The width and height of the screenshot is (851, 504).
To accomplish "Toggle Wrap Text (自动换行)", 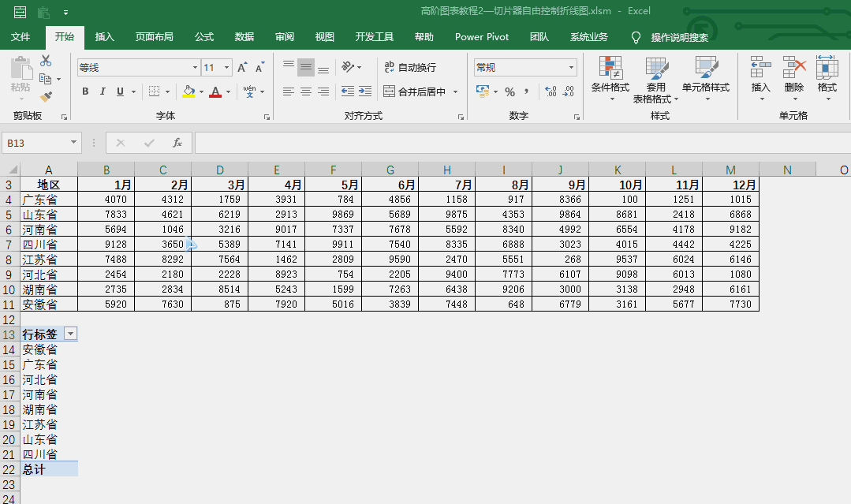I will (x=410, y=67).
